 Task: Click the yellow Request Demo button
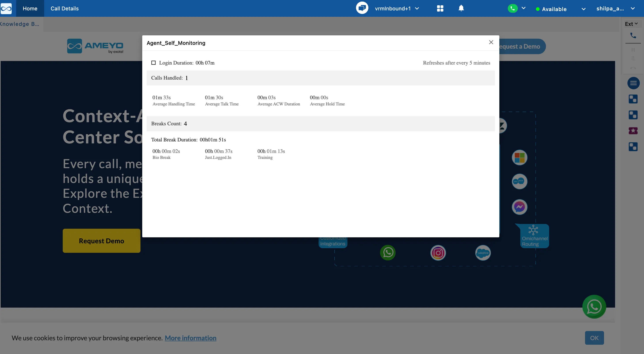pos(102,241)
